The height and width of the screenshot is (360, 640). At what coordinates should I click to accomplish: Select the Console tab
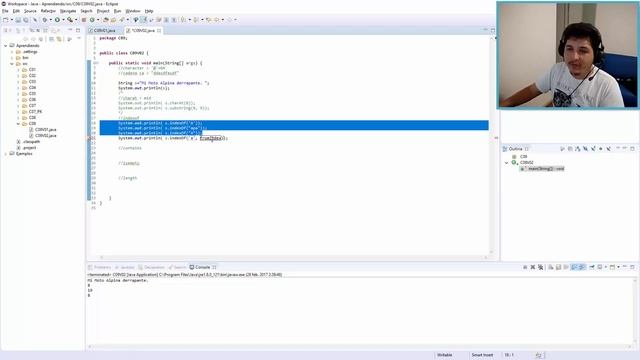point(202,267)
